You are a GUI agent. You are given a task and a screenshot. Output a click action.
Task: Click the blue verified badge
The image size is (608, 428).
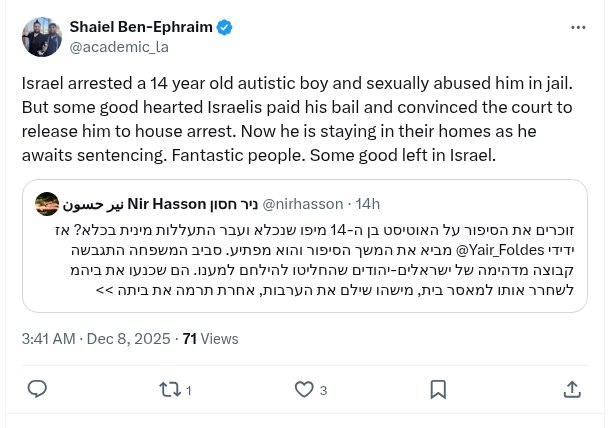pyautogui.click(x=225, y=27)
